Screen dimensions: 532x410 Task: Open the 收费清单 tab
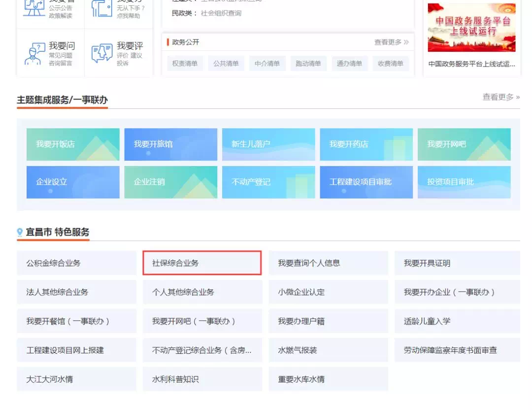pos(390,64)
